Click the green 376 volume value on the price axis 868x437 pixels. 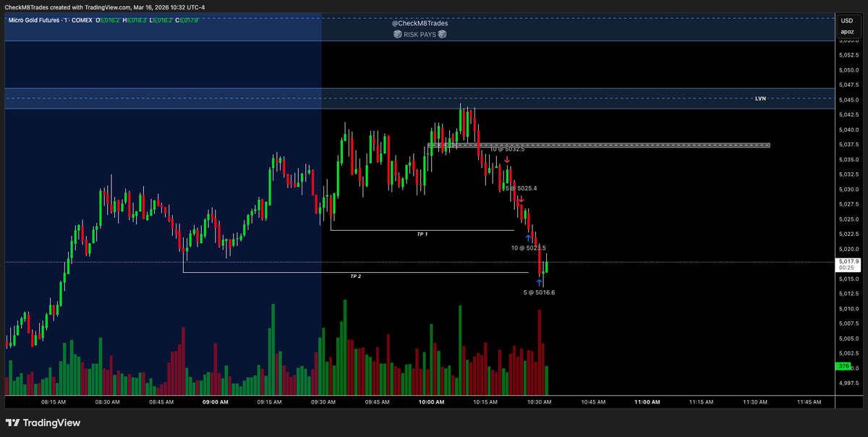click(845, 367)
